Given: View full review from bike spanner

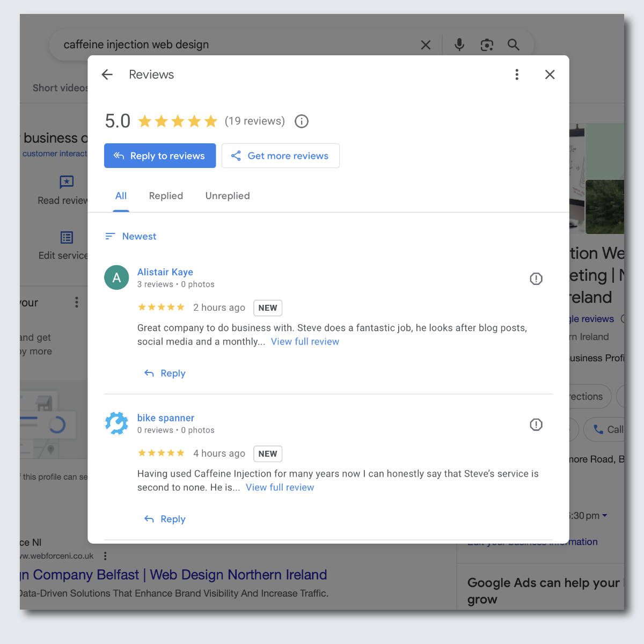Looking at the screenshot, I should [280, 487].
